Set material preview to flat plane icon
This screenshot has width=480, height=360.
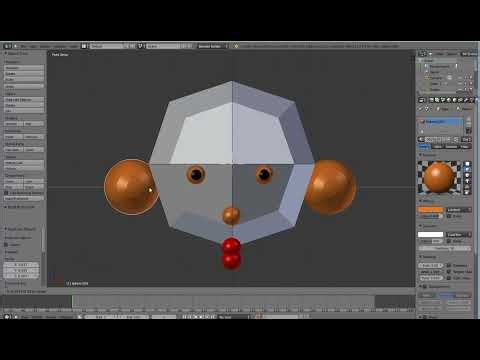[x=467, y=164]
